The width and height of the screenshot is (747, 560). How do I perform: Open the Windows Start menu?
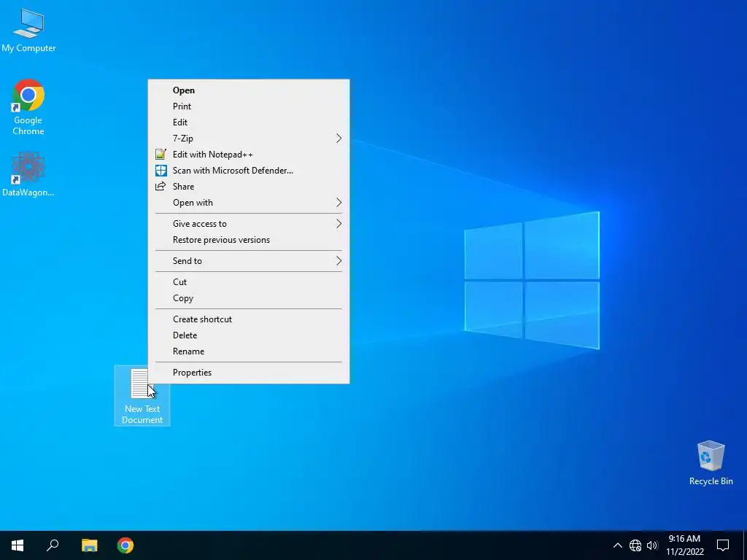pyautogui.click(x=18, y=545)
